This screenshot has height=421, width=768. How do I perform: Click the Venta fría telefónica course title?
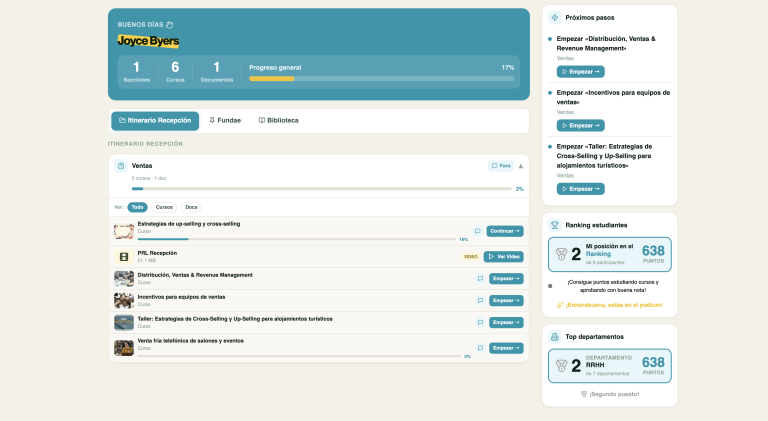190,341
